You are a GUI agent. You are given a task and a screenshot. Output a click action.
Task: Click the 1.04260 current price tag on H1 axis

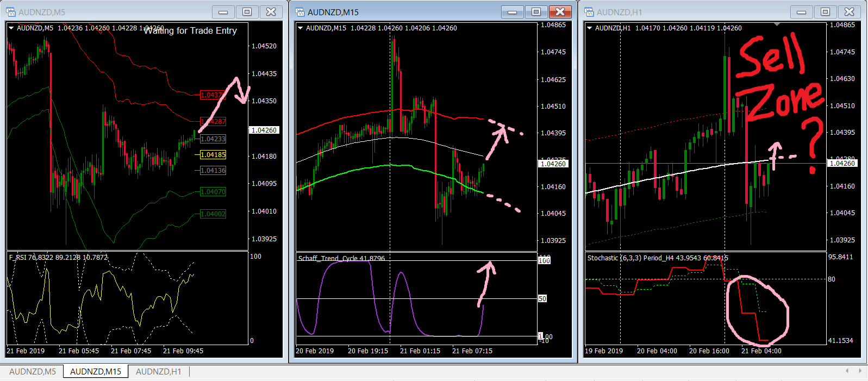tap(842, 163)
